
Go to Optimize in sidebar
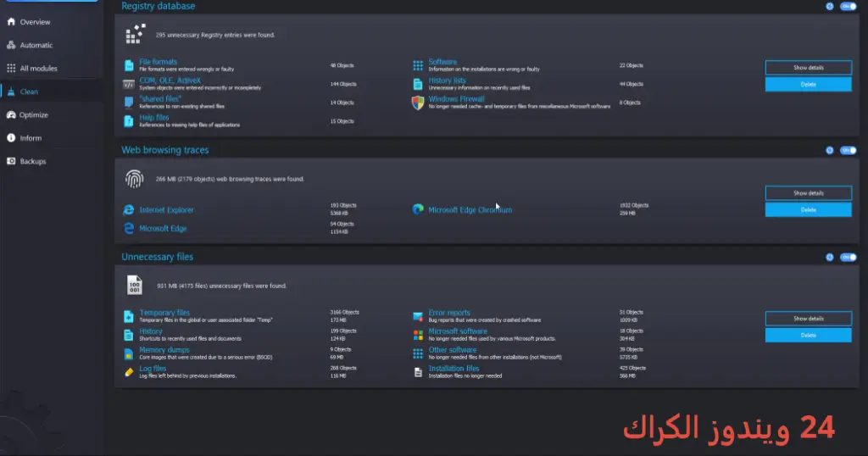coord(34,114)
